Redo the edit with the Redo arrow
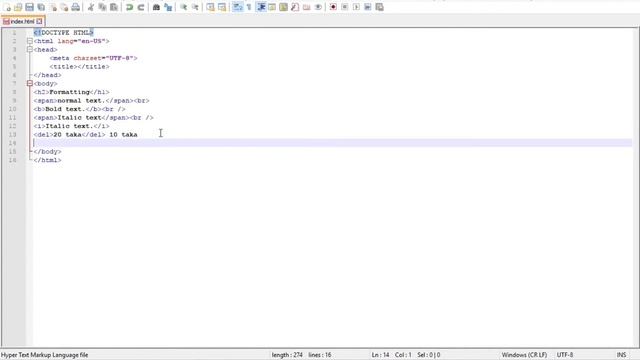The height and width of the screenshot is (360, 640). (141, 7)
